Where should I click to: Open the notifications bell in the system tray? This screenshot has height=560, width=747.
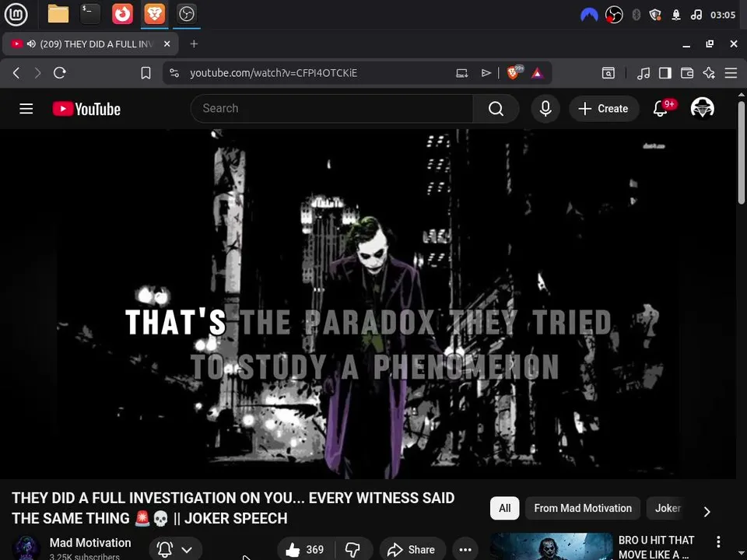676,15
